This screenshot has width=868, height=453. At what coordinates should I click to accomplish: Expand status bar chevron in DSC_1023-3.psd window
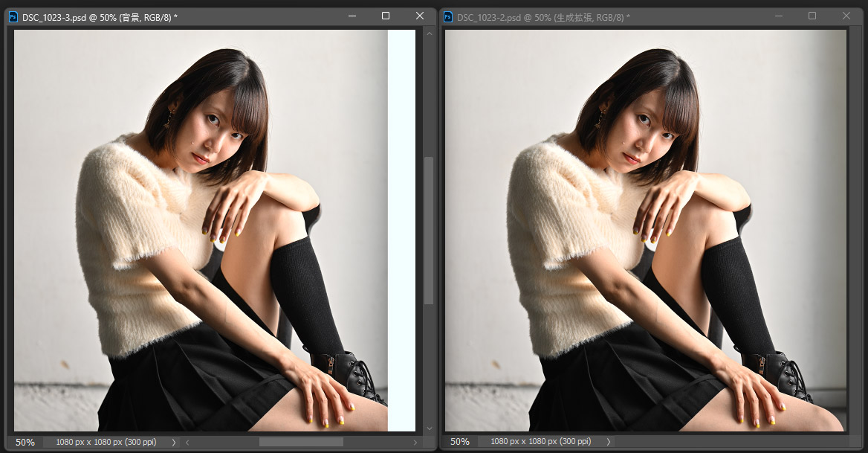[x=174, y=442]
